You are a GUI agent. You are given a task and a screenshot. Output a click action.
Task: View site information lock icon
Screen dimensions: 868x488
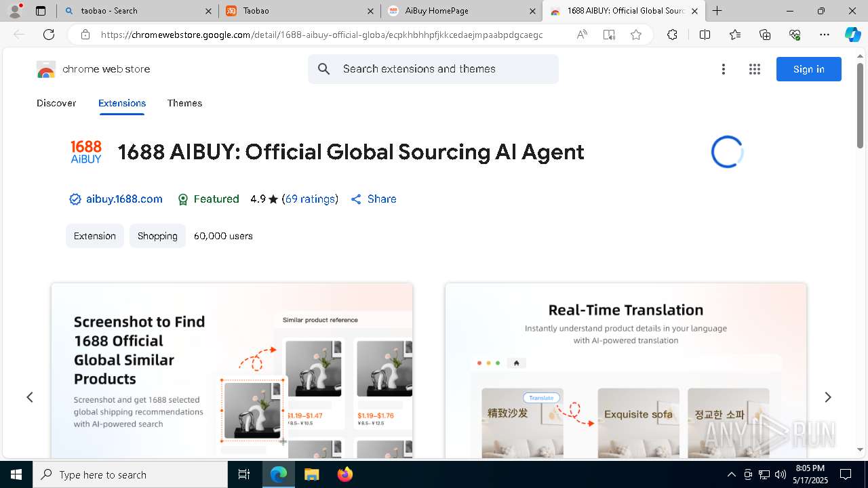pos(85,35)
